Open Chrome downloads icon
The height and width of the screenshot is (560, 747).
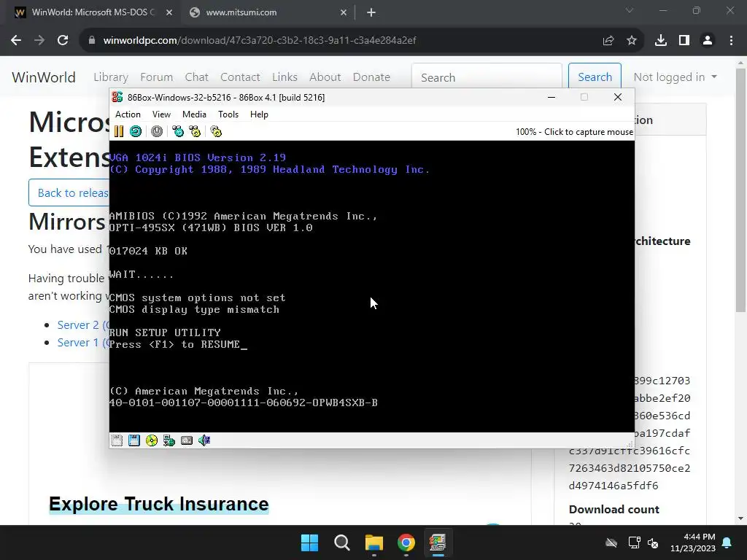coord(660,41)
